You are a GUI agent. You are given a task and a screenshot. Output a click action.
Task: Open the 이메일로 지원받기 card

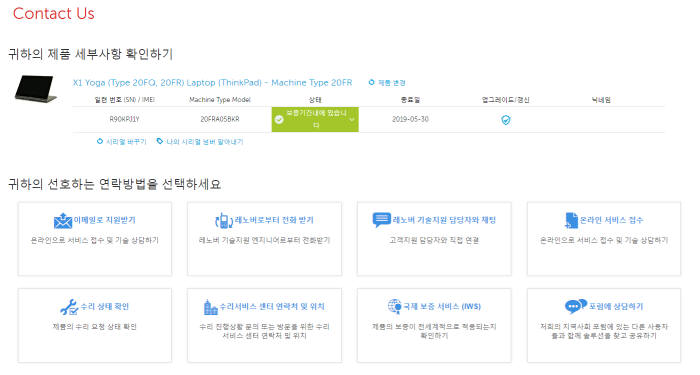point(95,239)
